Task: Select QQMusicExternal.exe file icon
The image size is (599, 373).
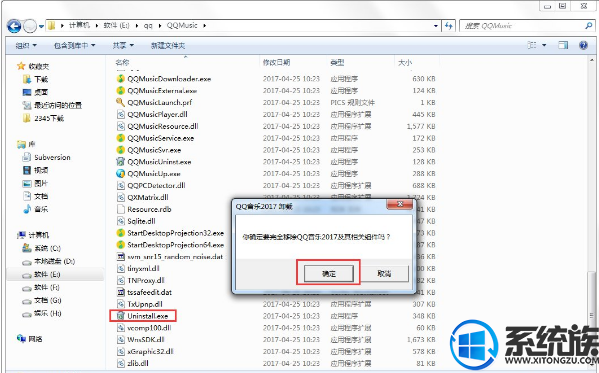Action: click(121, 91)
